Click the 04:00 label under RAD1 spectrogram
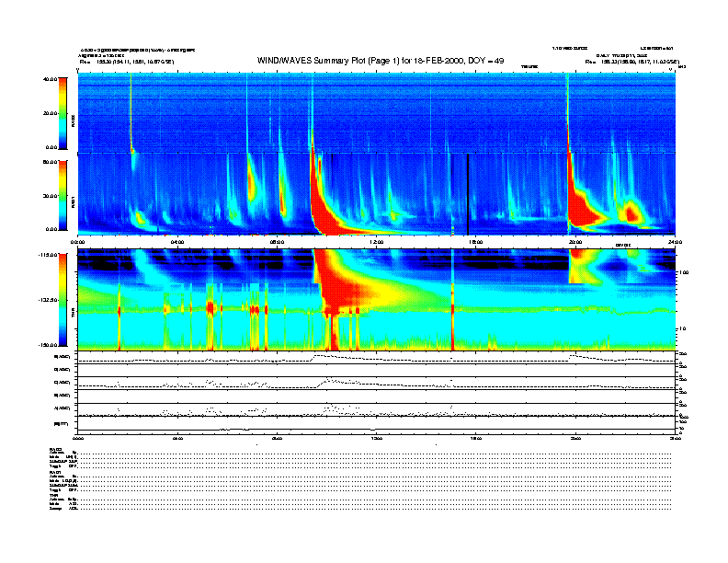The width and height of the screenshot is (728, 563). [177, 242]
